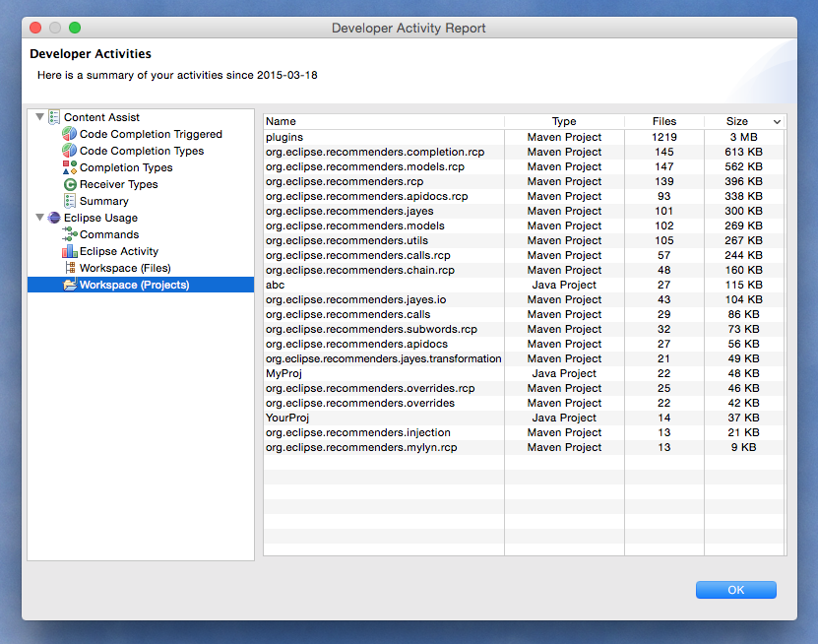Click the Commands tree icon
This screenshot has height=644, width=818.
69,234
